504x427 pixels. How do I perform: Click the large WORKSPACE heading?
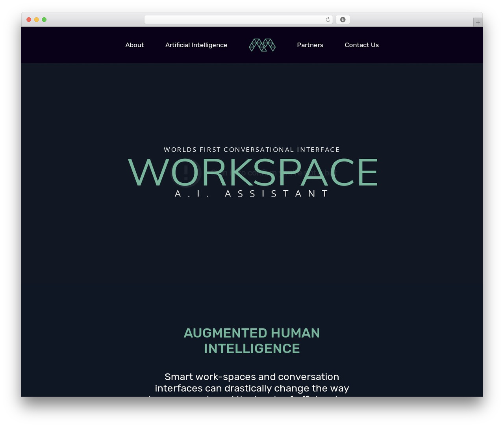coord(252,172)
